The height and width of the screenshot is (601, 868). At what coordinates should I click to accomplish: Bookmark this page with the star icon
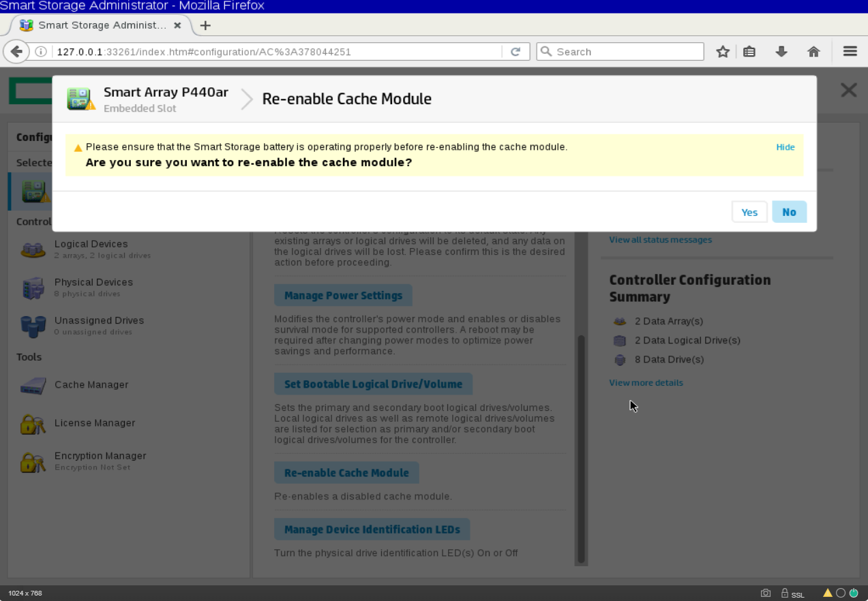(x=723, y=52)
